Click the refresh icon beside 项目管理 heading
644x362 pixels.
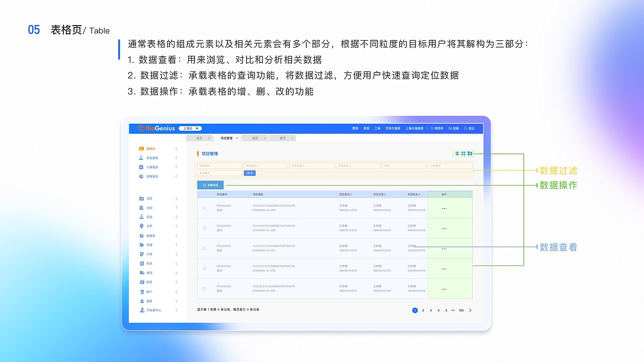coord(457,153)
